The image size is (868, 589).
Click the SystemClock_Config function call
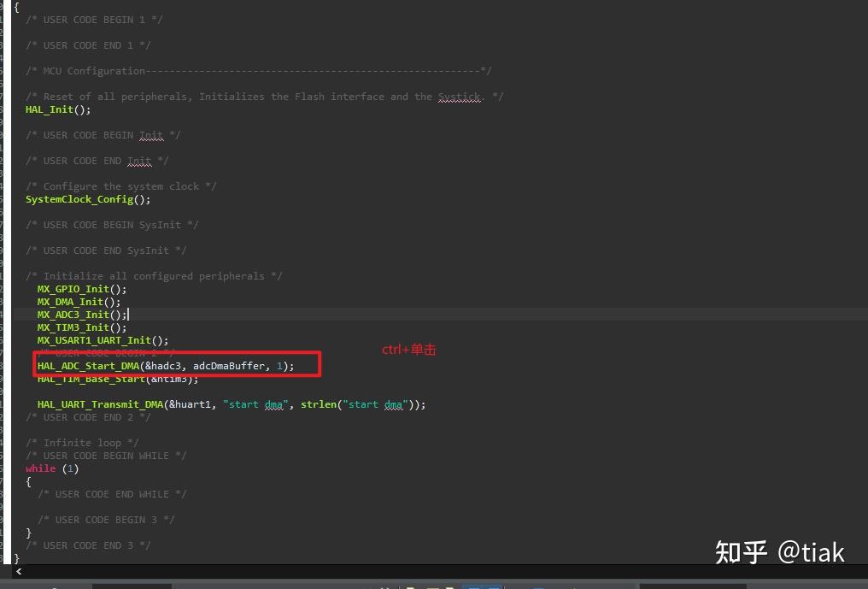pyautogui.click(x=81, y=199)
